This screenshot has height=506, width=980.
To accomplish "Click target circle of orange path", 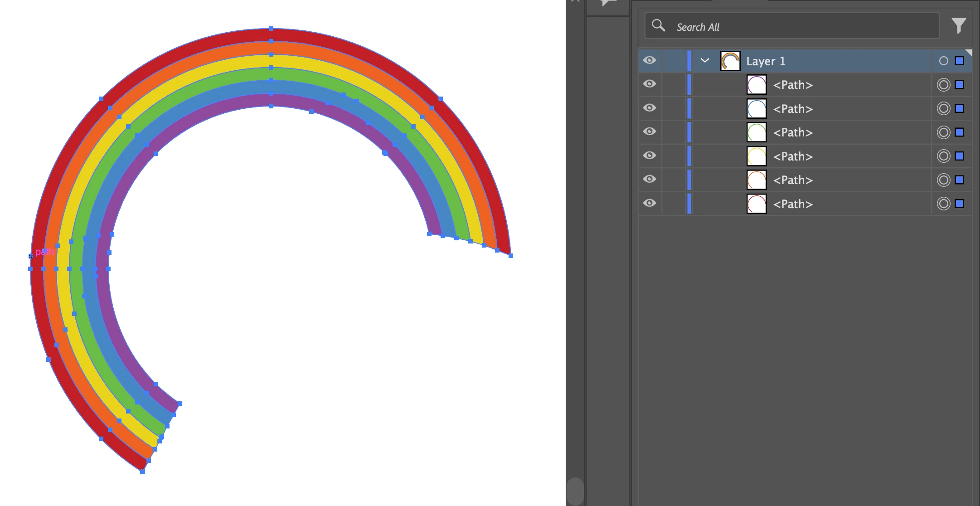I will (x=943, y=180).
